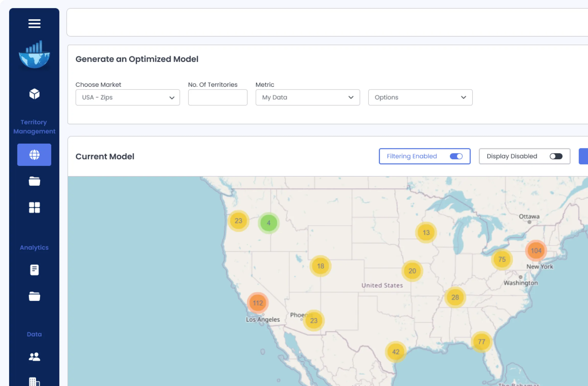This screenshot has width=588, height=386.
Task: Expand the Metric dropdown showing My Data
Action: click(307, 97)
